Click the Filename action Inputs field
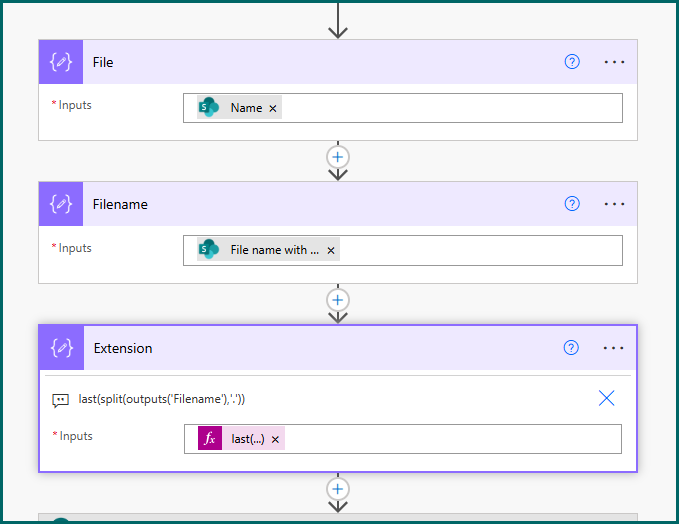679x524 pixels. coord(403,250)
